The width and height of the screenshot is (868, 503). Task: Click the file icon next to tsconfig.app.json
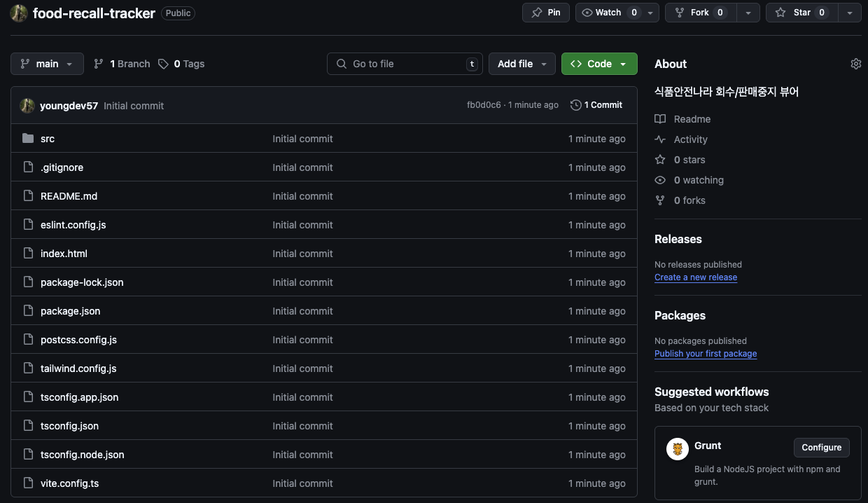click(x=28, y=397)
